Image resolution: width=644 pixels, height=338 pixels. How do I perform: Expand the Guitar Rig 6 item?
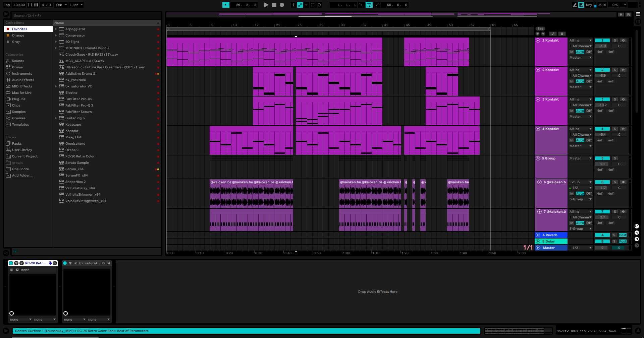pos(56,118)
